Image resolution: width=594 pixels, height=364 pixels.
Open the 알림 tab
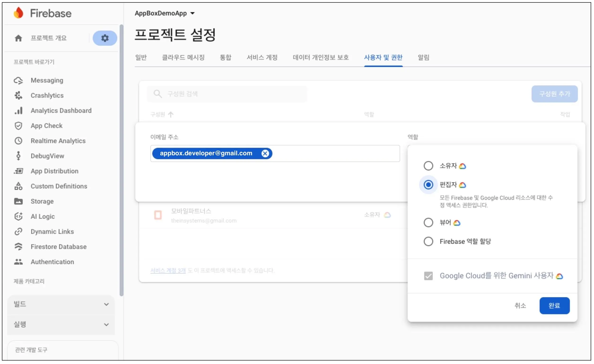tap(424, 58)
